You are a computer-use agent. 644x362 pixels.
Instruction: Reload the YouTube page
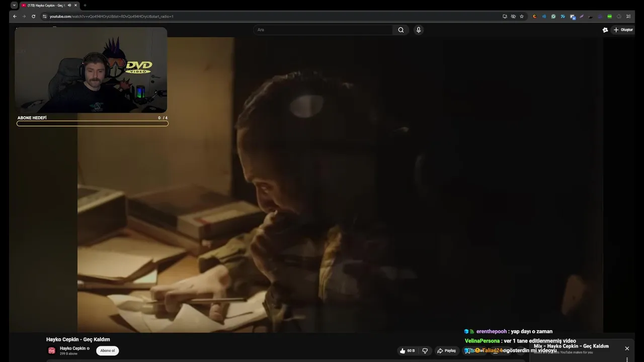33,16
